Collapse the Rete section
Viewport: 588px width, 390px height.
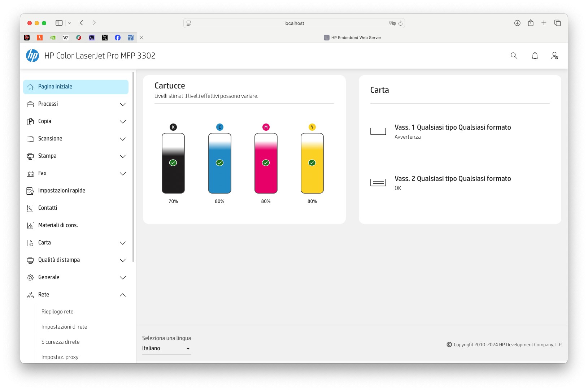pos(123,295)
